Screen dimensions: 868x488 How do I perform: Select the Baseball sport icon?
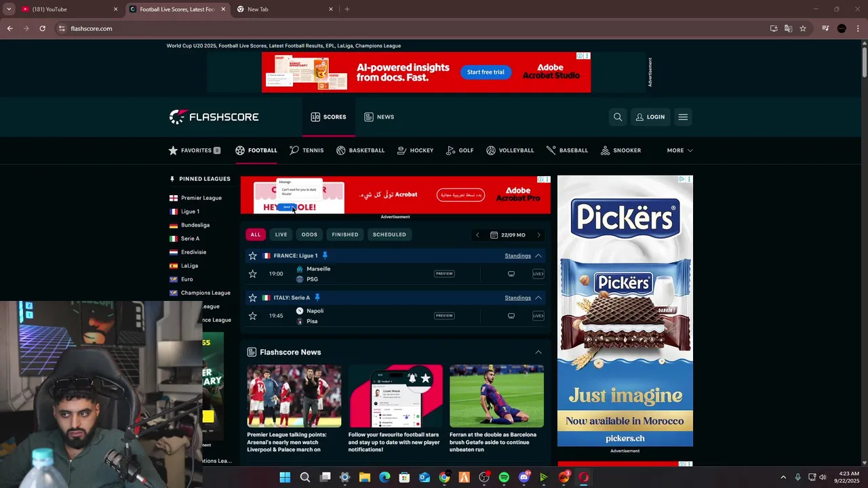point(551,150)
